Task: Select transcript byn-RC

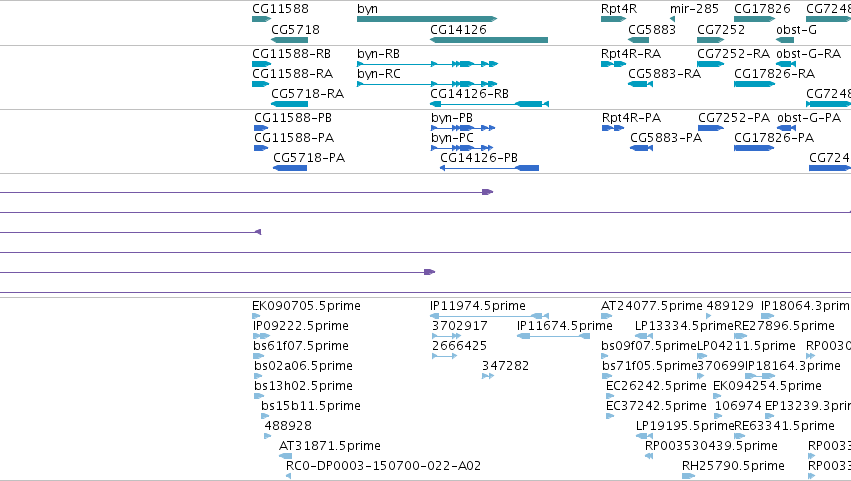Action: coord(379,73)
